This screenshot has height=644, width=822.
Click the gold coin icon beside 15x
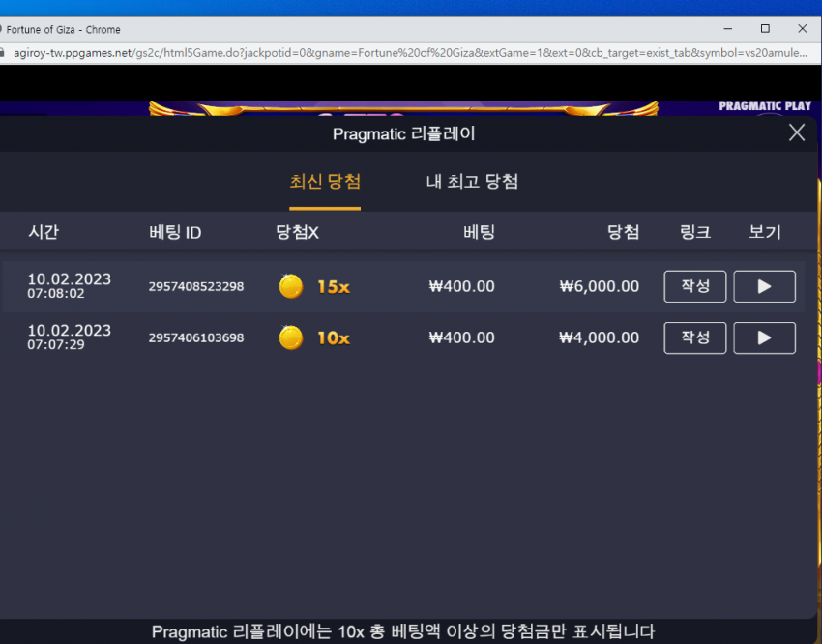point(291,286)
